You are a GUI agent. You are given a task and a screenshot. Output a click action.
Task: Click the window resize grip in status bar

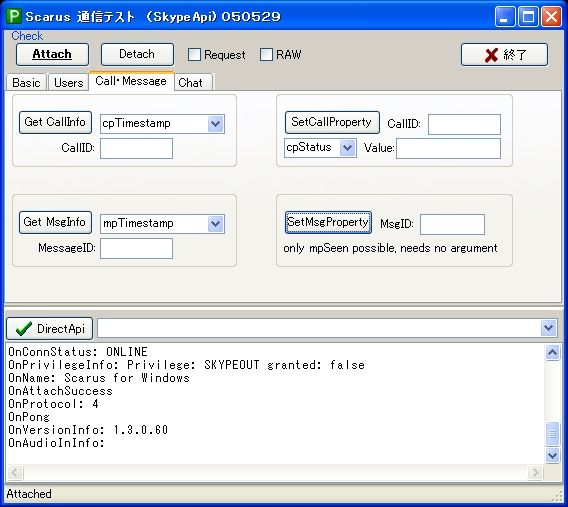click(558, 496)
